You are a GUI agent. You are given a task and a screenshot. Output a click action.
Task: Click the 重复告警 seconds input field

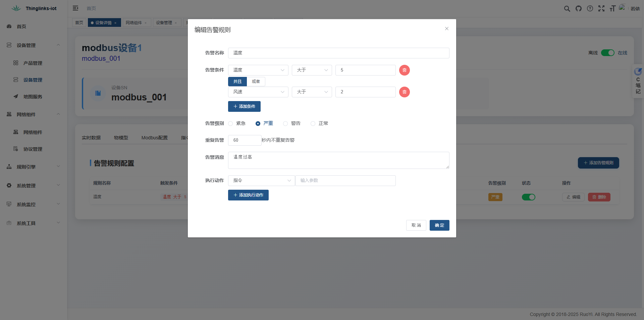pos(245,140)
